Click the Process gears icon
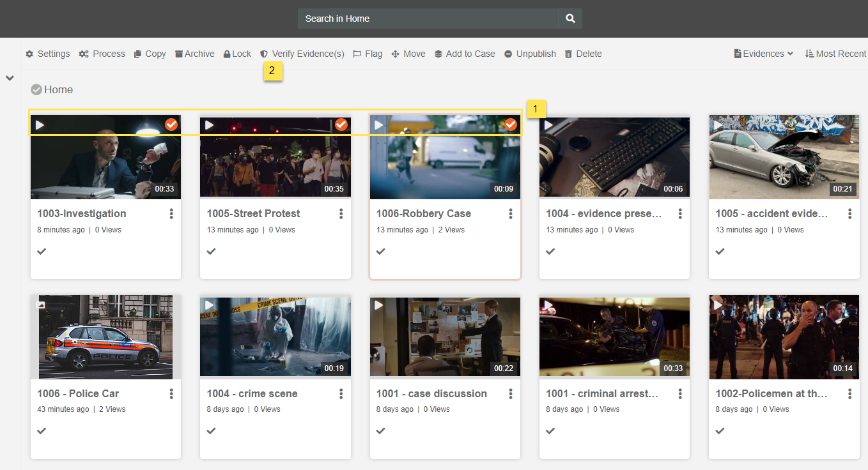The height and width of the screenshot is (470, 868). coord(84,54)
